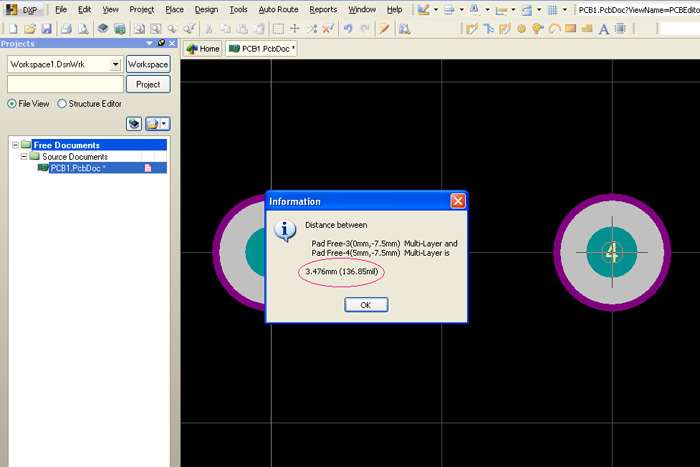Click the Workspace button
This screenshot has height=467, width=700.
coord(148,64)
